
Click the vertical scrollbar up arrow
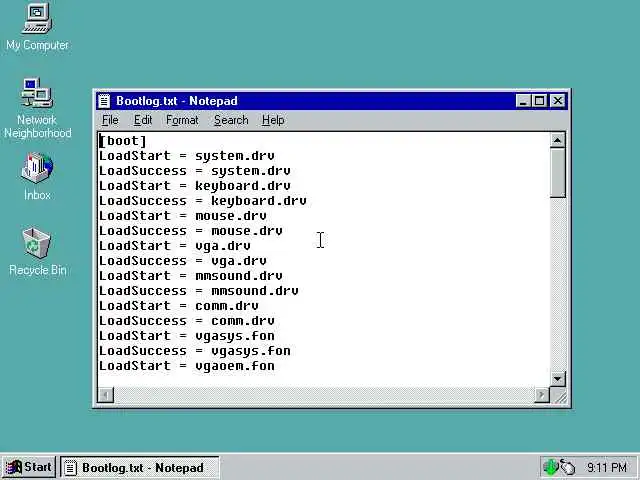[558, 140]
